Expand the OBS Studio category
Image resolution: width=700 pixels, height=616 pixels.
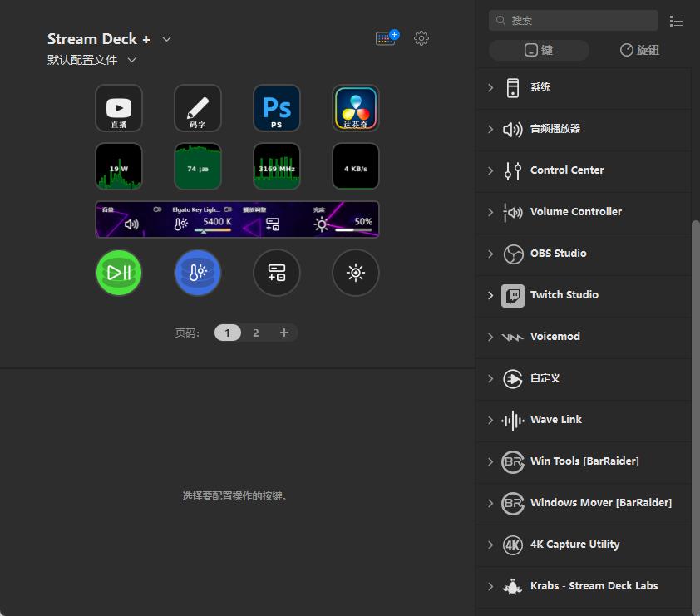coord(490,254)
